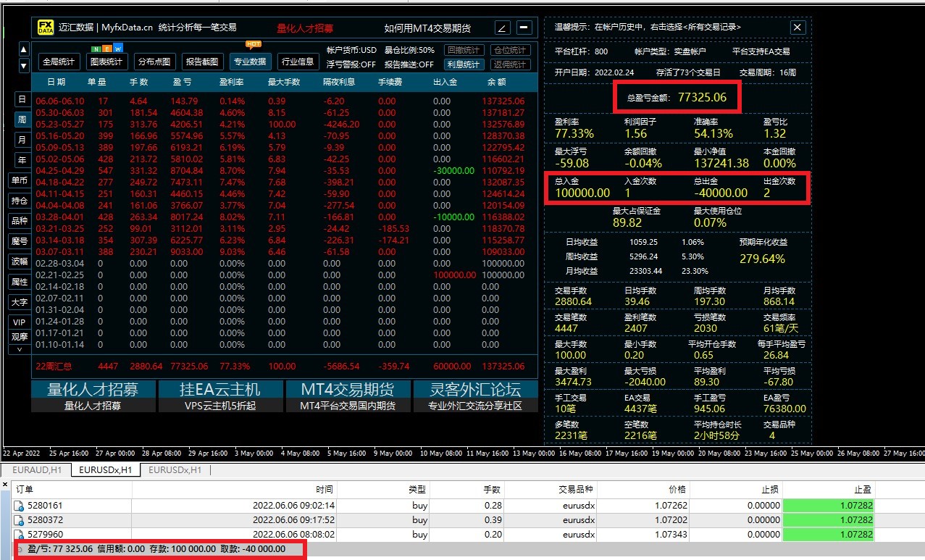The image size is (925, 560).
Task: Click the 04.25-04.29 week row
Action: coord(283,171)
